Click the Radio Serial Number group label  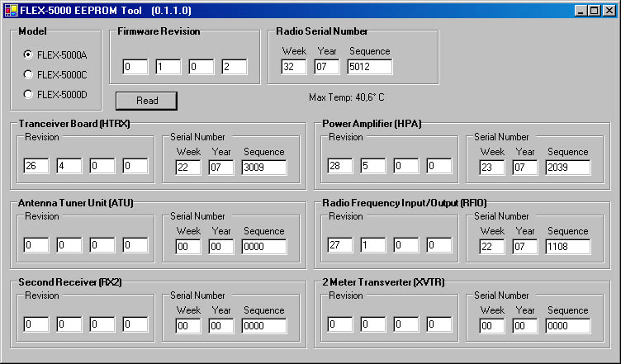(x=322, y=31)
